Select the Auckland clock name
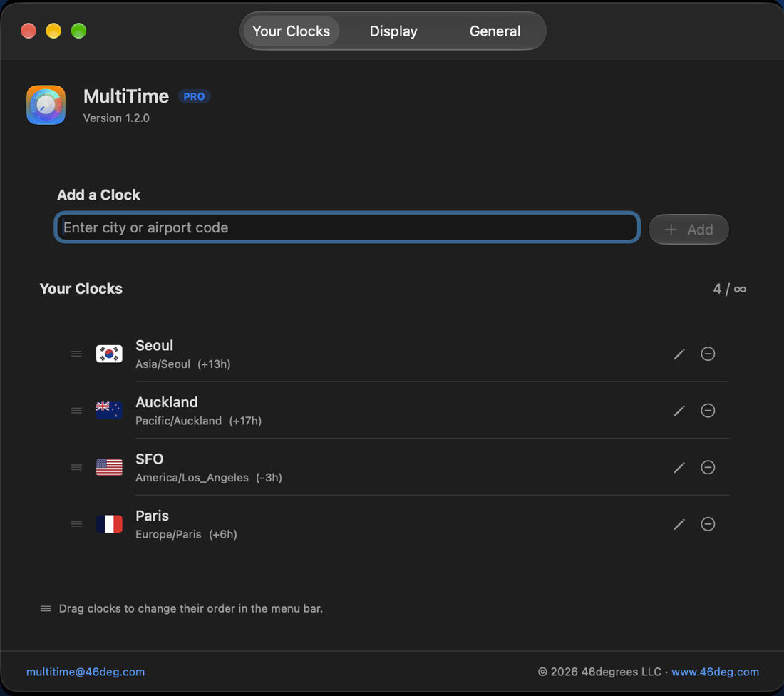The image size is (784, 696). [x=167, y=401]
